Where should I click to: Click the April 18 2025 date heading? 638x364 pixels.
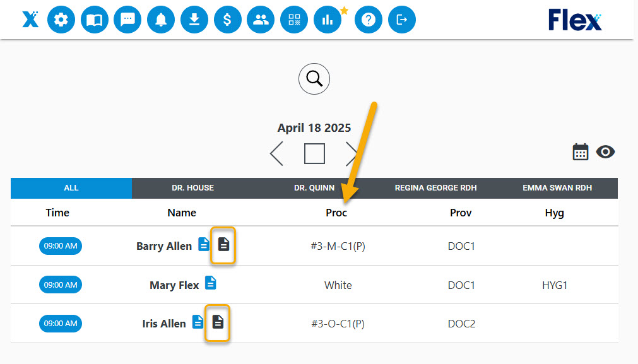pyautogui.click(x=314, y=127)
